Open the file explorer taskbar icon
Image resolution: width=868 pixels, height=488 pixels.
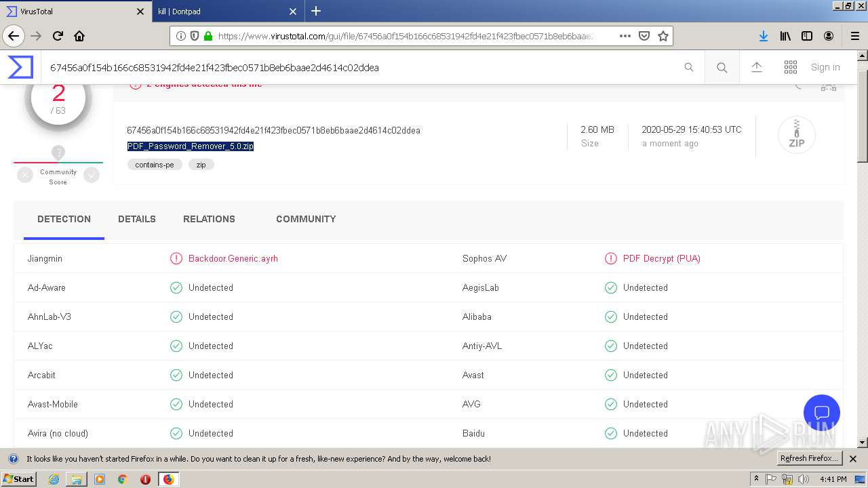click(77, 479)
